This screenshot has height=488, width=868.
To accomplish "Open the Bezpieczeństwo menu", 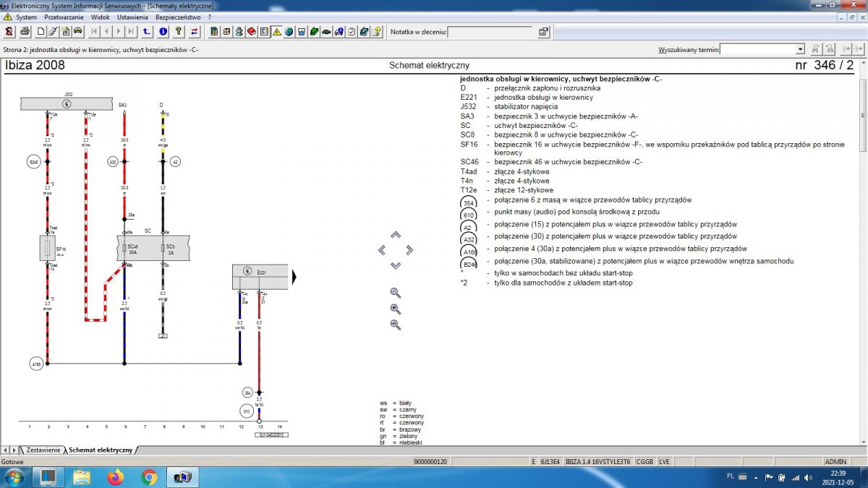I will [x=178, y=17].
